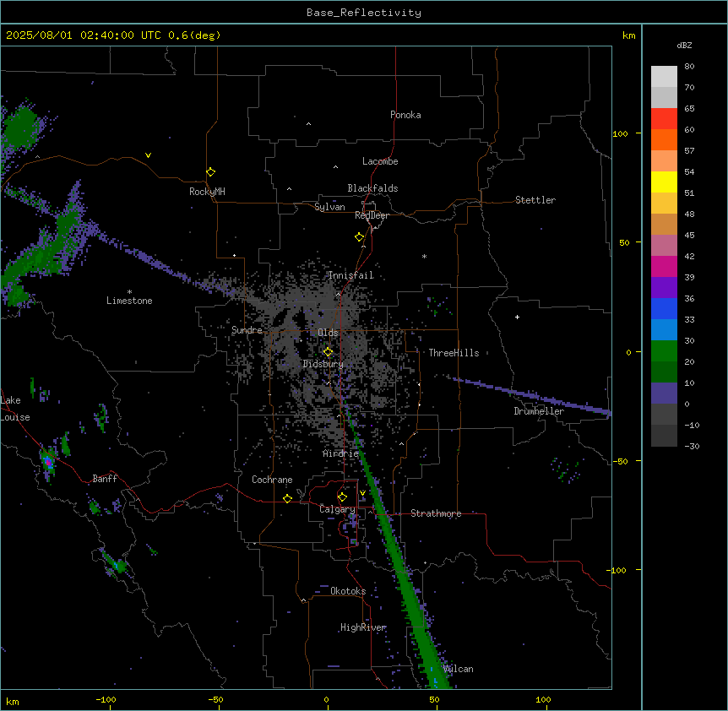
Task: Click the yellow V marker northeast of Calgary
Action: [362, 493]
